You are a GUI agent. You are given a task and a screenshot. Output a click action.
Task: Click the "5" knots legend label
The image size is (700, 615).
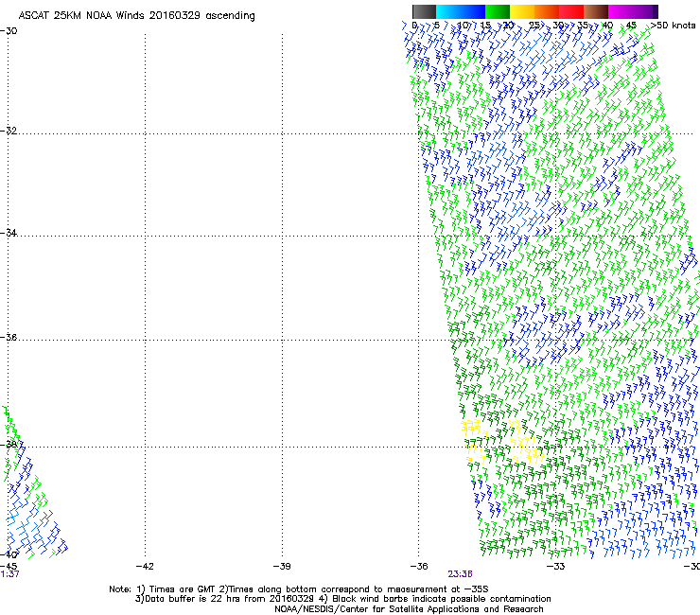437,26
